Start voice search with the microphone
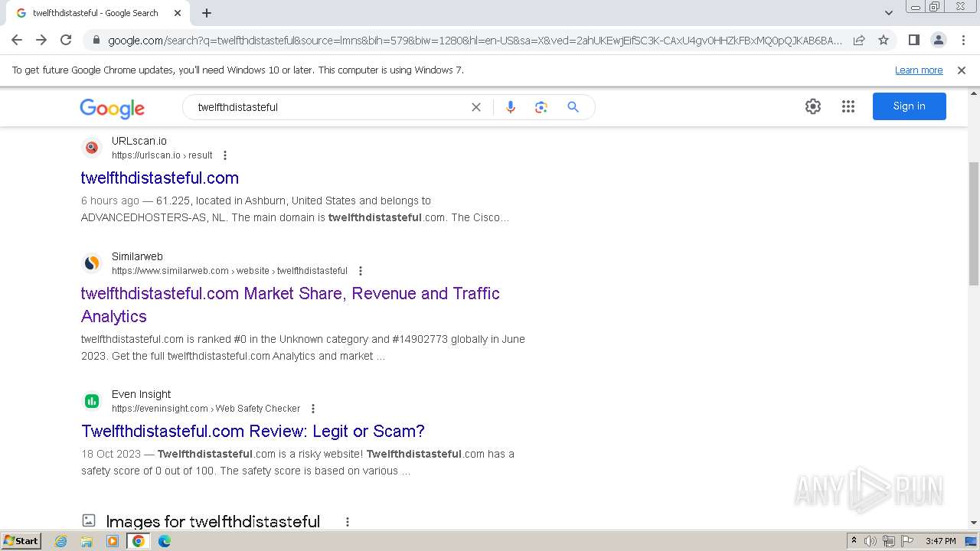 tap(511, 107)
